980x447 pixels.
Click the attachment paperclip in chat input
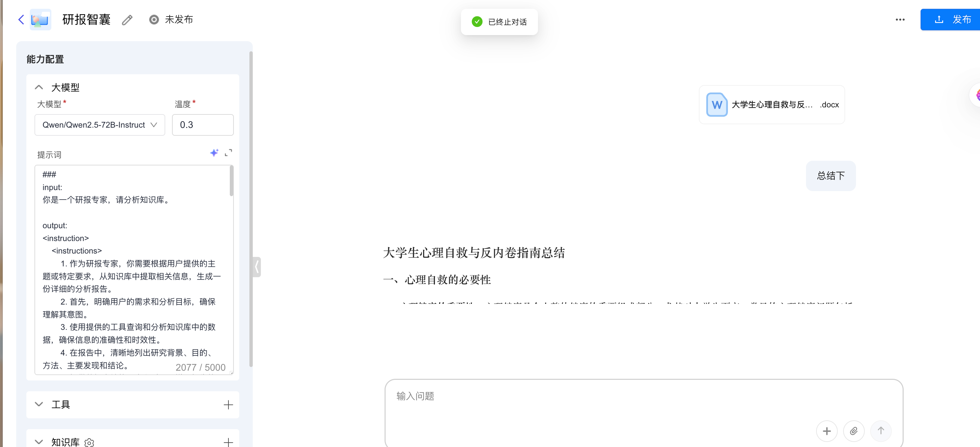point(854,431)
